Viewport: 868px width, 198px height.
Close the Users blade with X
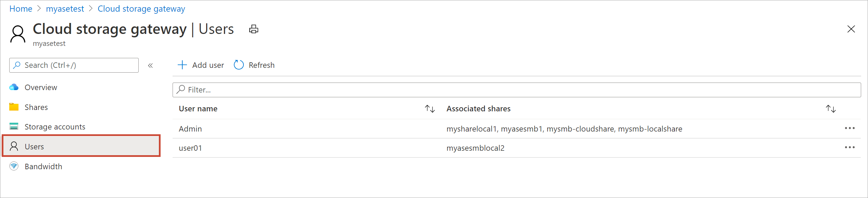(x=851, y=29)
